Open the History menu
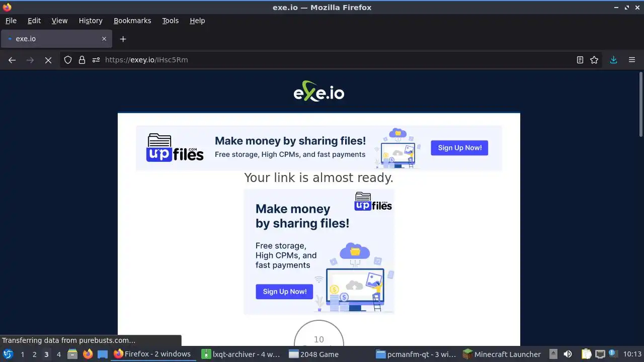644x362 pixels. [91, 21]
